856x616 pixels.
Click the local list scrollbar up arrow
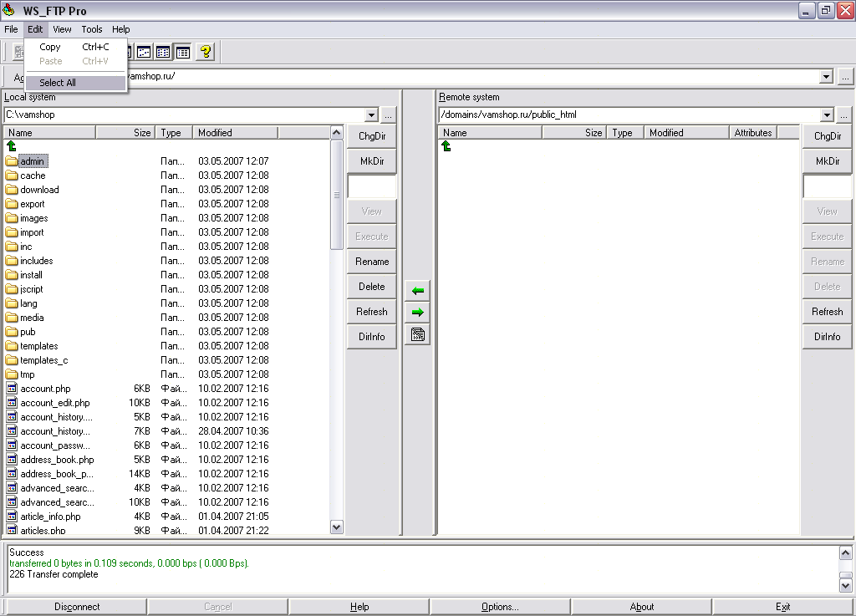coord(337,133)
